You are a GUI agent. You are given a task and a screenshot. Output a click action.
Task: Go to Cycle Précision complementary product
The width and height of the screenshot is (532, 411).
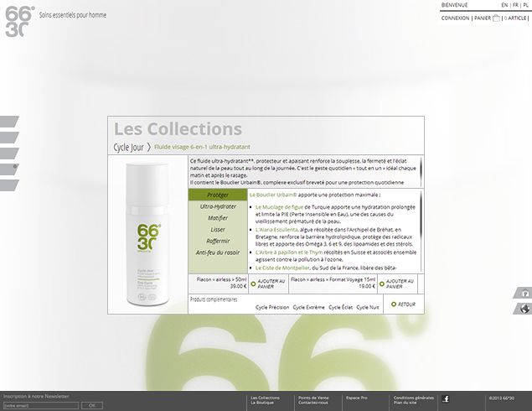pyautogui.click(x=272, y=307)
